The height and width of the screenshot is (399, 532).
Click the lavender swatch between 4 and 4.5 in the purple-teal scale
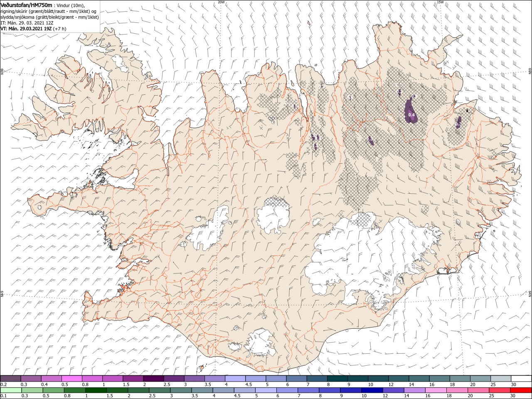(x=235, y=379)
